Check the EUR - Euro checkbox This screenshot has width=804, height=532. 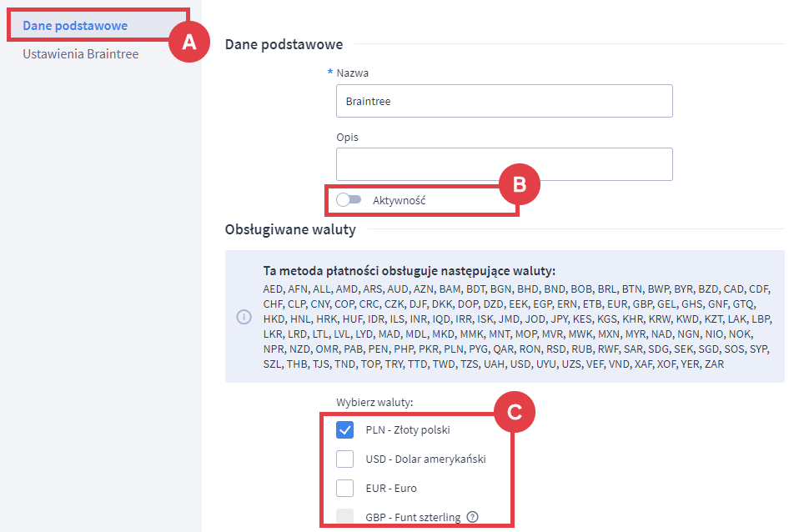(344, 488)
